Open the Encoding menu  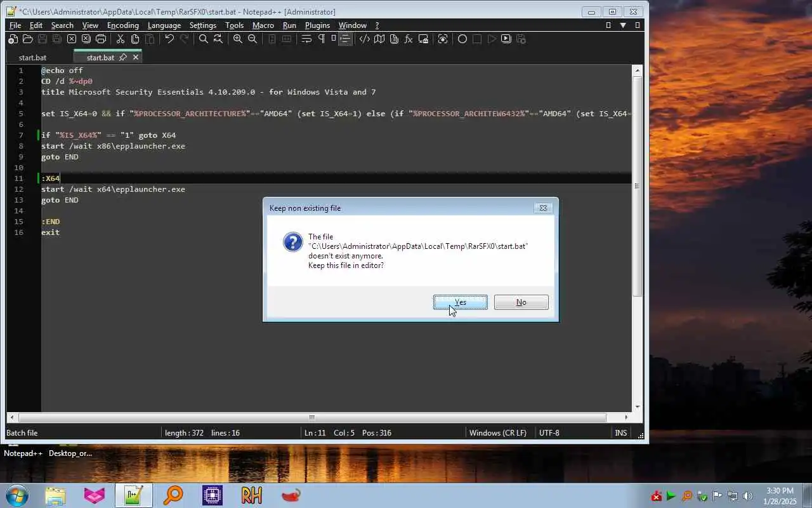[123, 25]
